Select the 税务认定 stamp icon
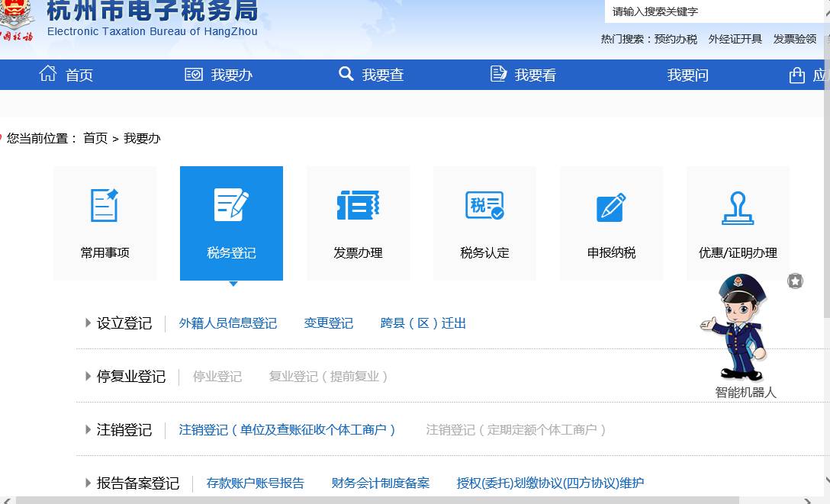This screenshot has width=830, height=504. (x=484, y=204)
